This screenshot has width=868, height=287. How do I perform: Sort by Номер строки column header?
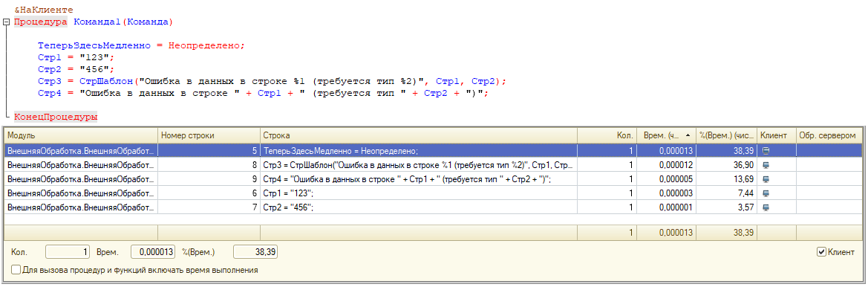pyautogui.click(x=209, y=135)
